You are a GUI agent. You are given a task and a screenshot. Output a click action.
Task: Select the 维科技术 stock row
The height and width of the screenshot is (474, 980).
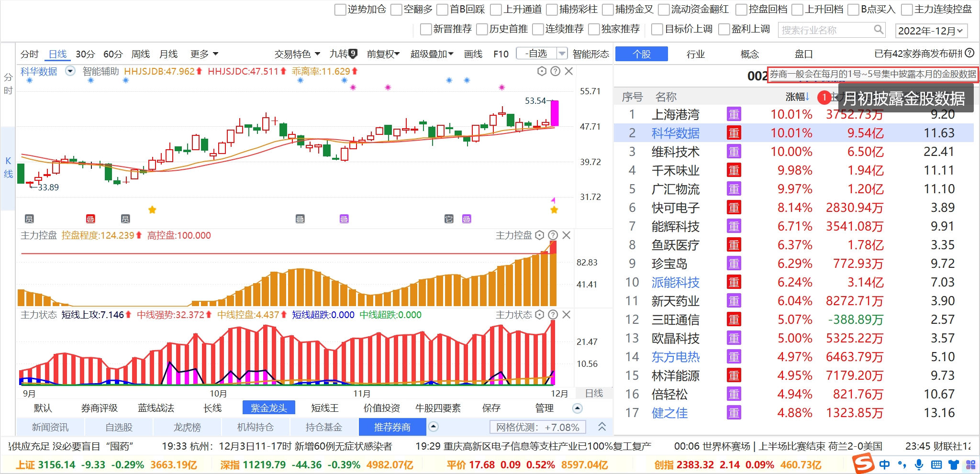pos(794,152)
